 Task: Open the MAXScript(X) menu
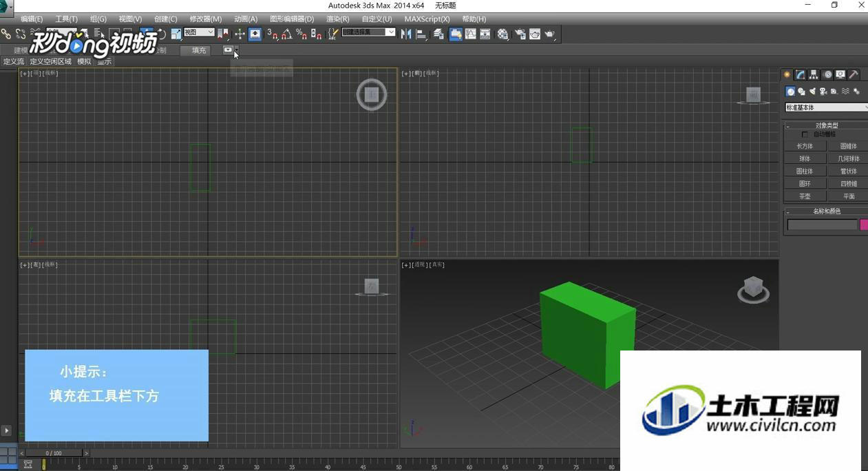(427, 19)
